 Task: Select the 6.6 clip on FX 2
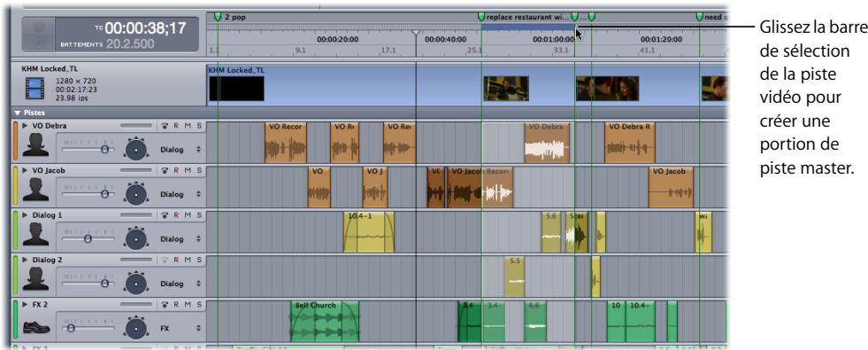pos(535,322)
